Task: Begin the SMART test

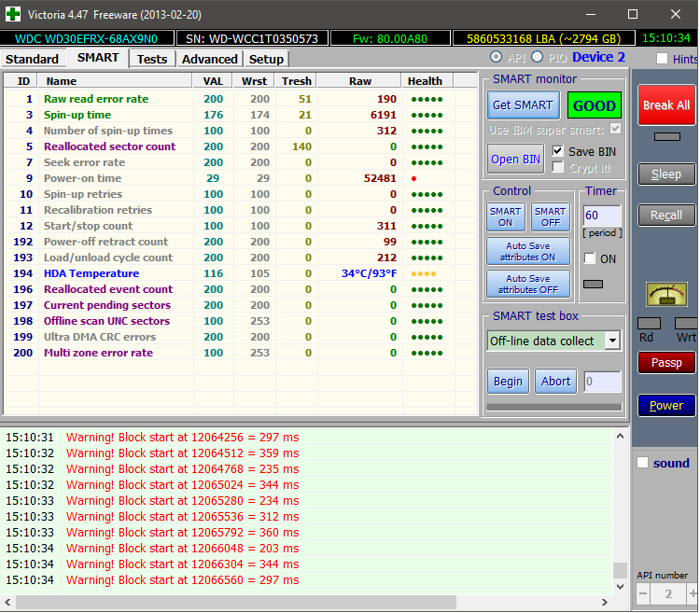Action: tap(508, 381)
